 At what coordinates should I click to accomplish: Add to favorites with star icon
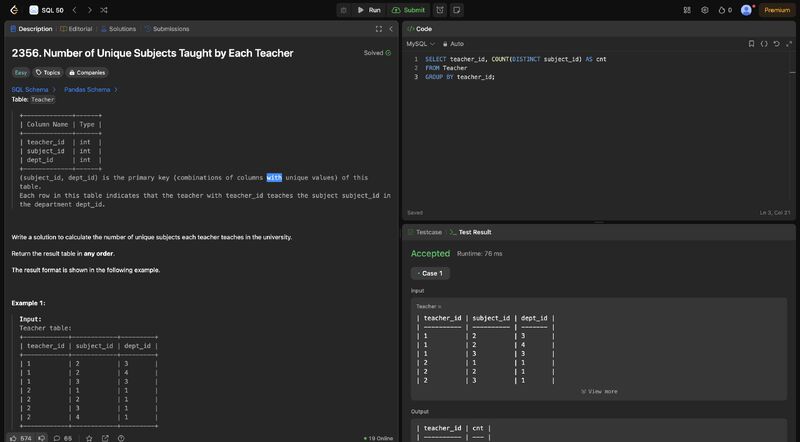click(x=89, y=438)
